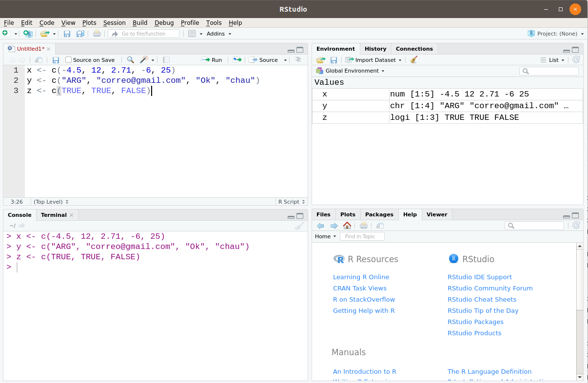The image size is (588, 383).
Task: Save all open documents icon
Action: point(80,34)
